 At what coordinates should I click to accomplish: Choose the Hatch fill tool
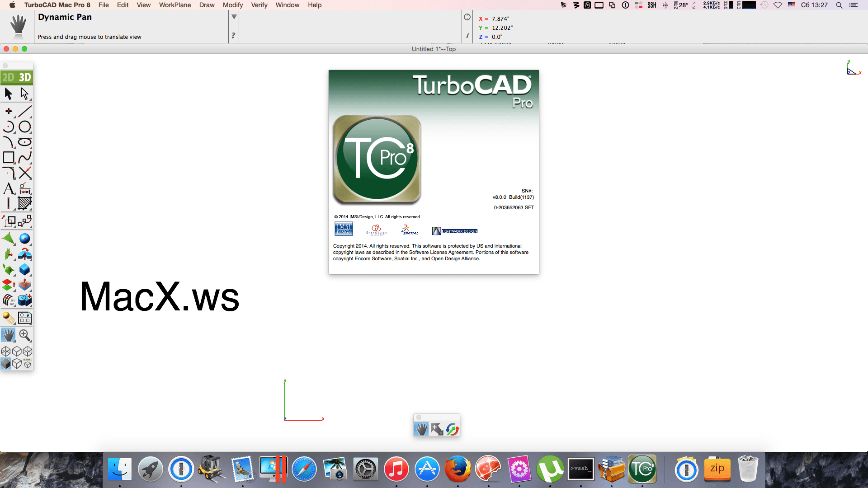(x=25, y=203)
